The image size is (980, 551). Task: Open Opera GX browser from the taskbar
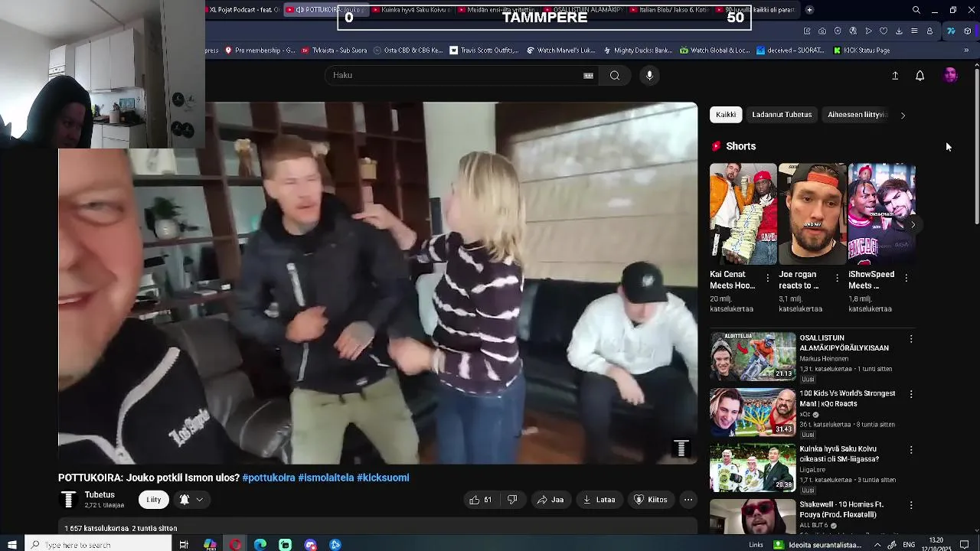(x=235, y=544)
